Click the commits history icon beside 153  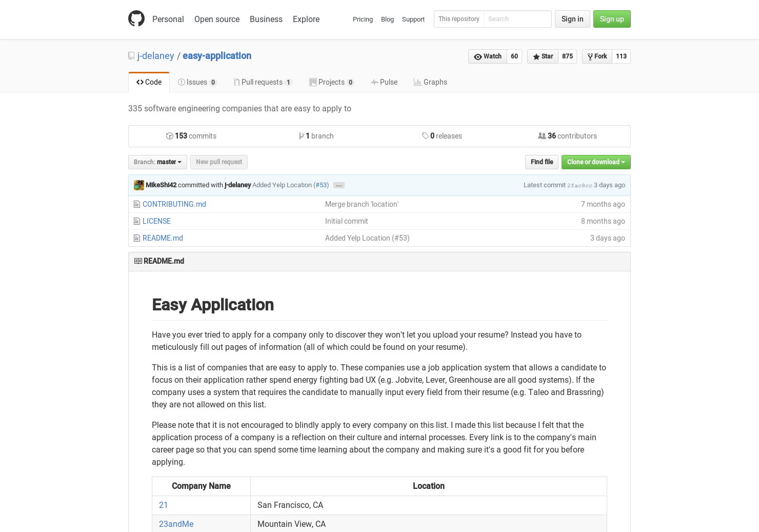169,136
